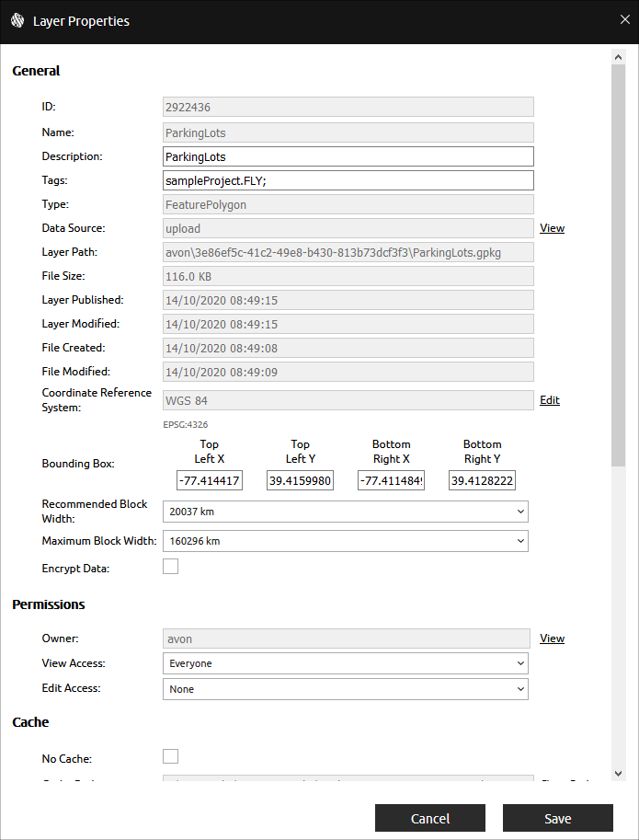Click the Bottom Right X coordinate field
The height and width of the screenshot is (840, 639).
pos(391,480)
